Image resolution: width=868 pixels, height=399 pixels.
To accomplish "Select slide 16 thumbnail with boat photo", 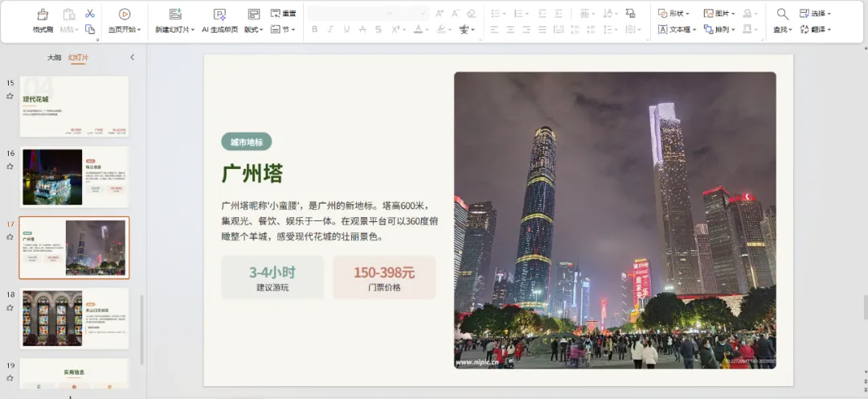I will click(74, 177).
